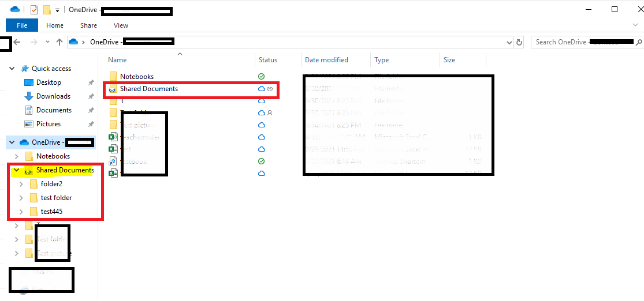Click the Shared Documents linked folder icon

(113, 89)
